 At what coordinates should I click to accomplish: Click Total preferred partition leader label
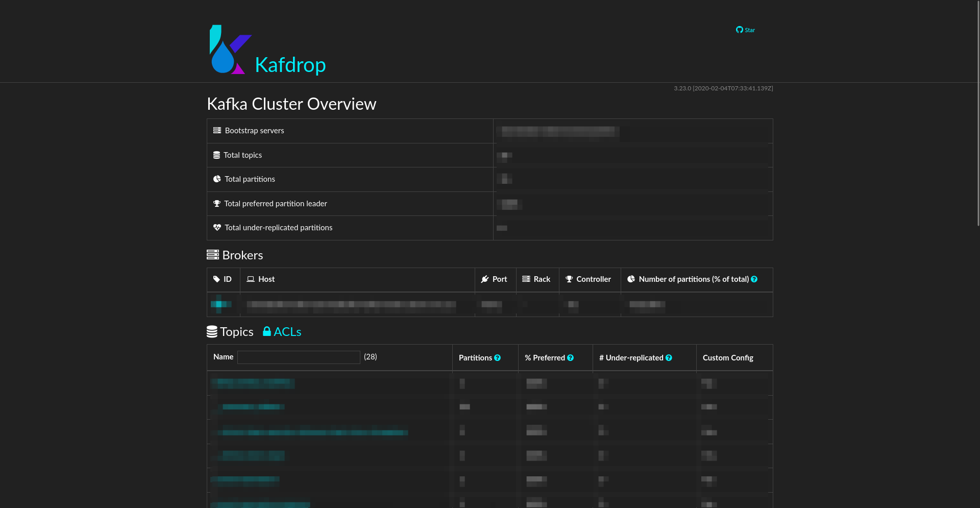(x=276, y=204)
